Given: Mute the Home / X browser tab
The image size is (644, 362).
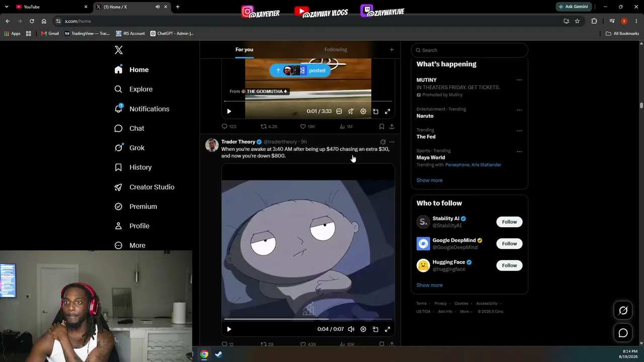Looking at the screenshot, I should [x=157, y=7].
